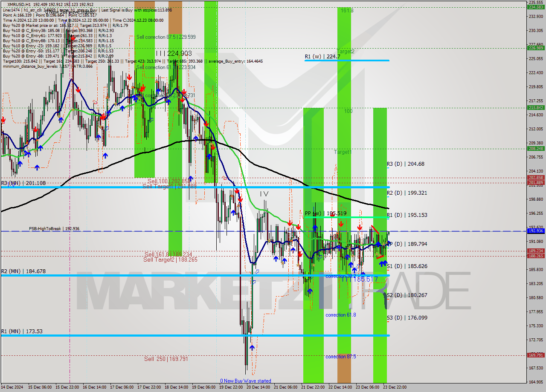The image size is (546, 392).
Task: Click the 215.842 price tag on axis
Action: coord(536,108)
